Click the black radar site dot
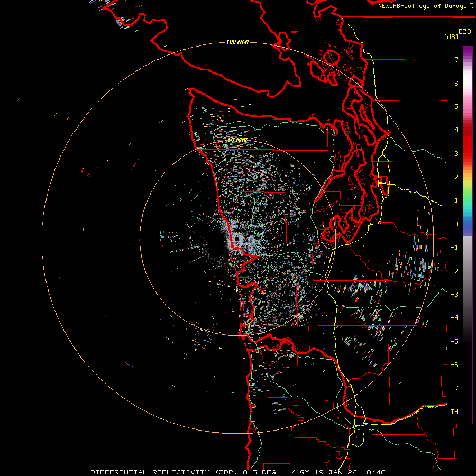Image resolution: width=476 pixels, height=476 pixels. click(x=237, y=239)
